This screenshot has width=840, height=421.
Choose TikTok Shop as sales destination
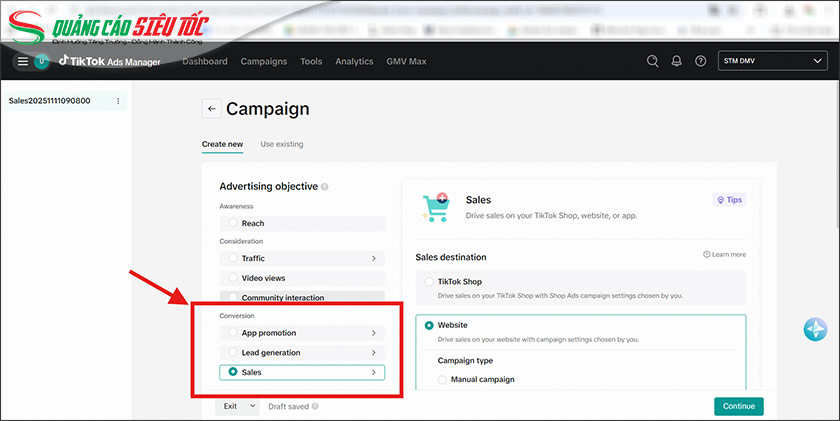pyautogui.click(x=430, y=282)
